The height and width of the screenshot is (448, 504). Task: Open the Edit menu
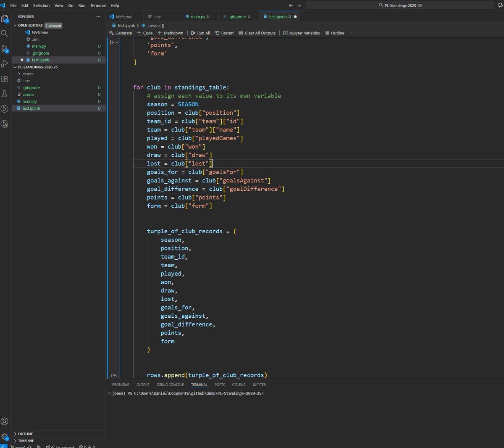[25, 5]
